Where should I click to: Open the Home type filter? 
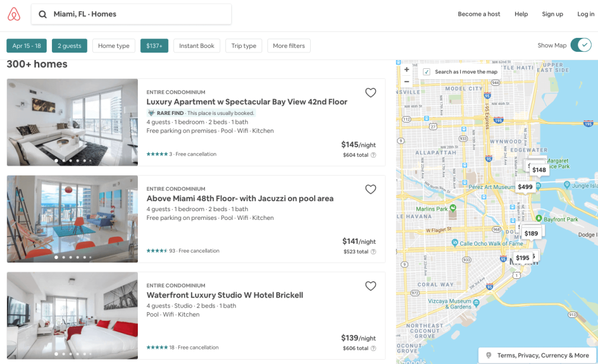pyautogui.click(x=114, y=45)
